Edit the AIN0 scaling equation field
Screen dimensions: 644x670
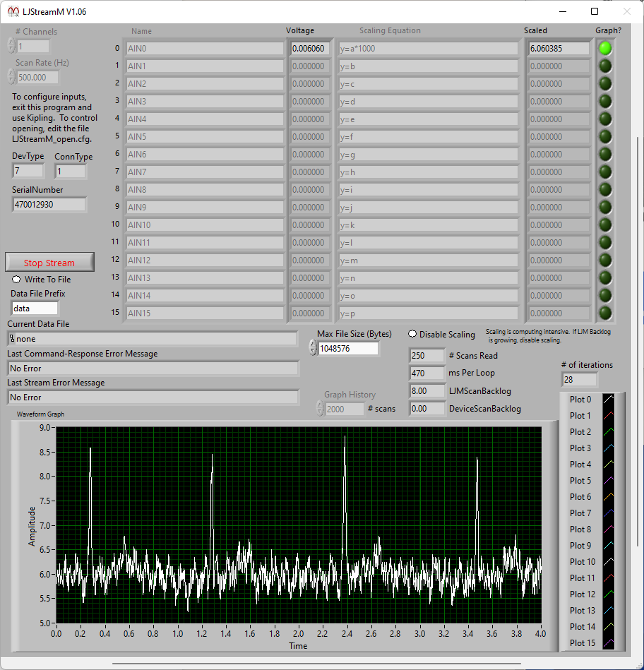(428, 49)
